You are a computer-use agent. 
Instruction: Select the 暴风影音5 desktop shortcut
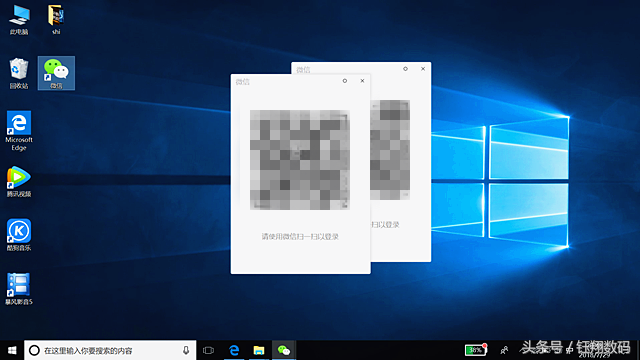(x=19, y=289)
